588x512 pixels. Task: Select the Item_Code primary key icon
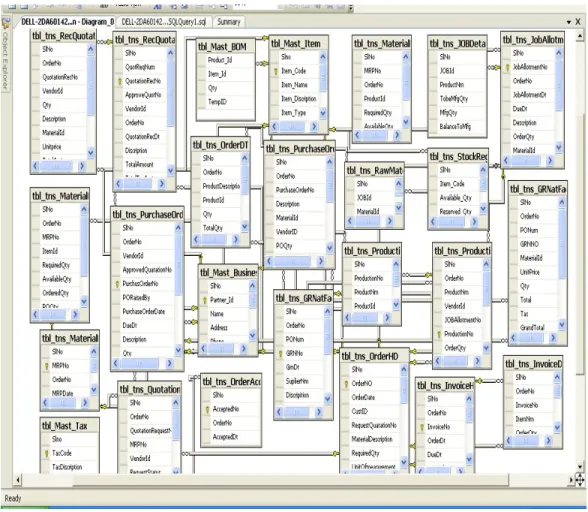click(x=276, y=71)
